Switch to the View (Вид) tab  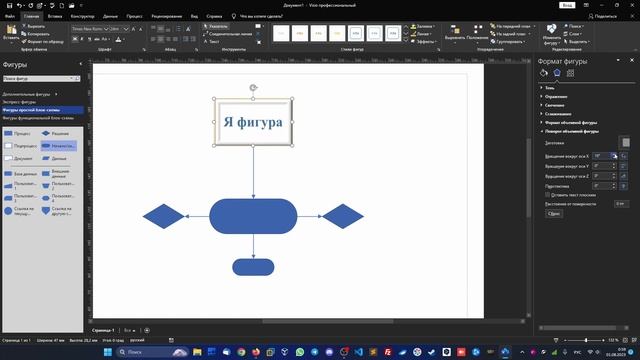pos(194,16)
